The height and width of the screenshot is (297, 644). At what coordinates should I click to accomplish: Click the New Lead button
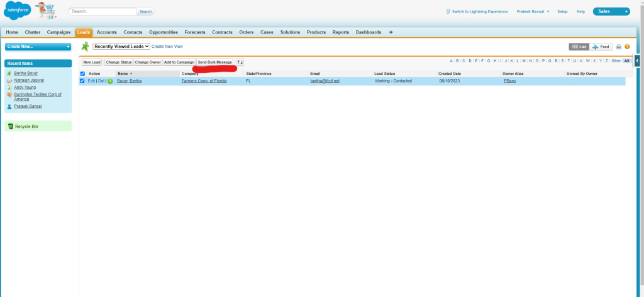92,62
